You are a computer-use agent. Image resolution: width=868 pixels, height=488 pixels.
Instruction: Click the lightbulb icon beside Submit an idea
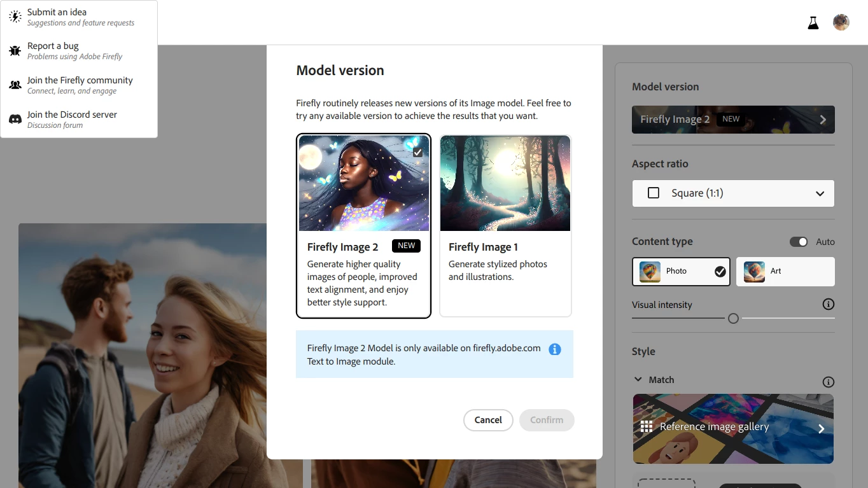[15, 17]
